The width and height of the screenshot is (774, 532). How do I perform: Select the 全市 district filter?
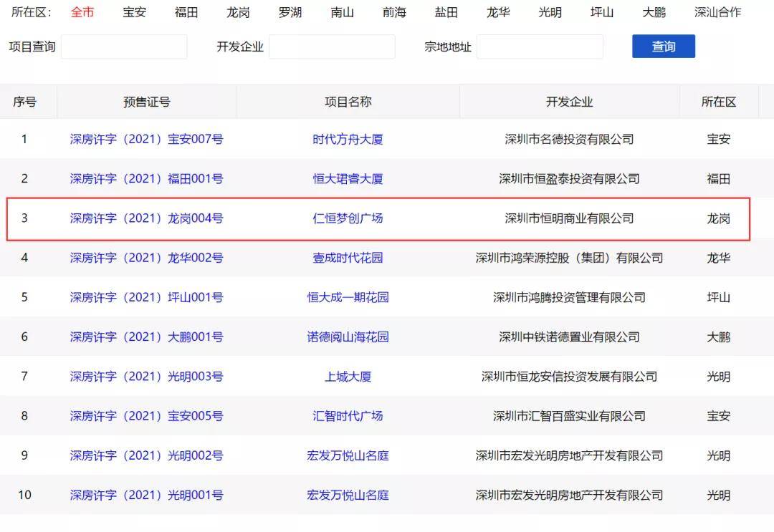[x=82, y=12]
